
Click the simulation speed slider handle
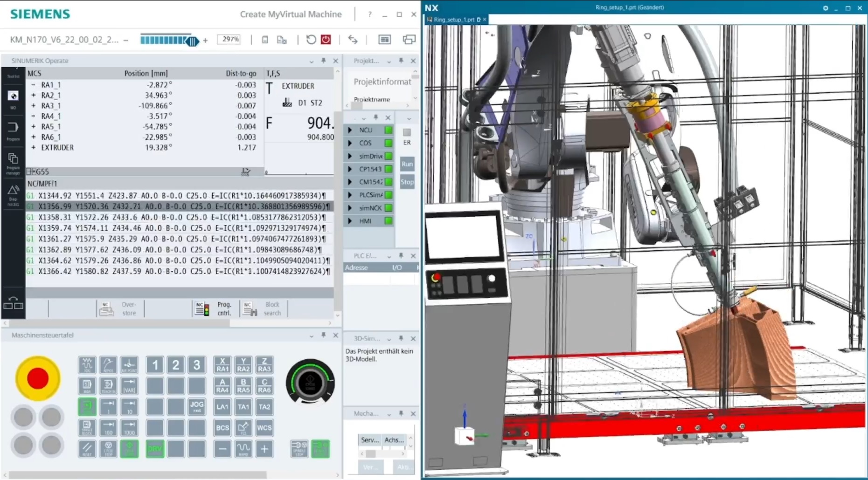[x=192, y=41]
